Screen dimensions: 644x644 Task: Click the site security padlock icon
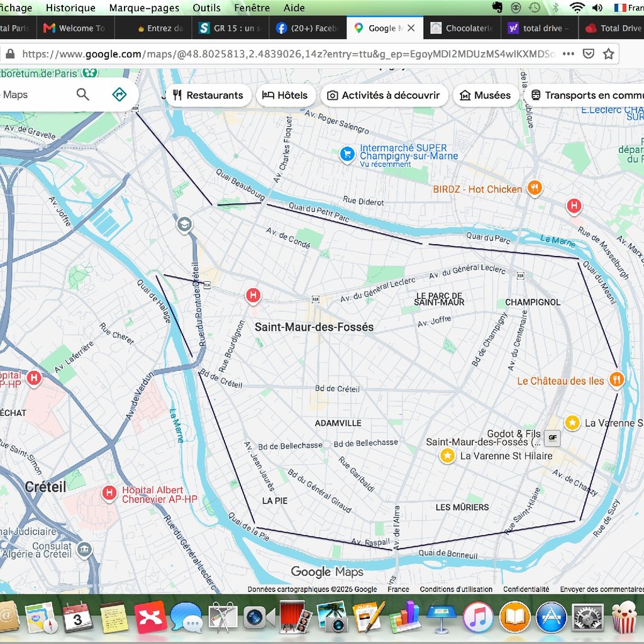(10, 54)
